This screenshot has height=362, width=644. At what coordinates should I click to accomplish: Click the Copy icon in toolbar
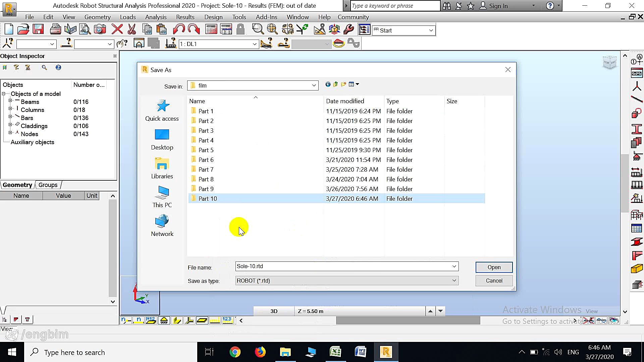click(x=147, y=30)
